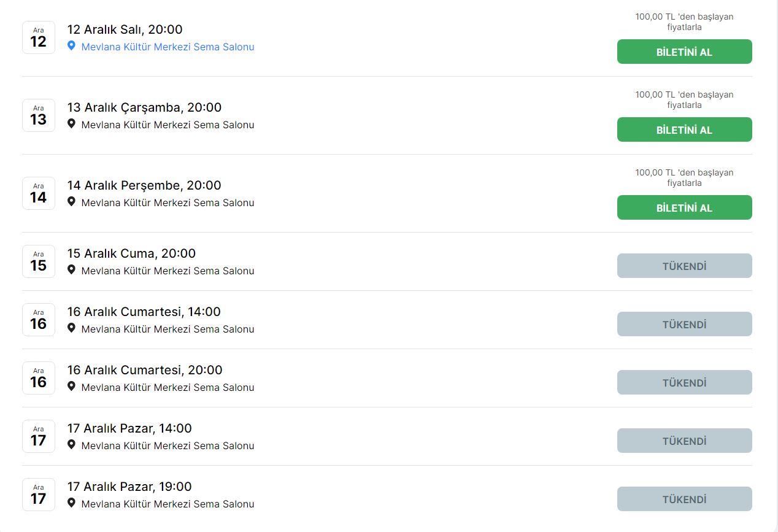The height and width of the screenshot is (532, 778).
Task: Click the map pin for 14 Aralık Perşembe
Action: point(71,202)
